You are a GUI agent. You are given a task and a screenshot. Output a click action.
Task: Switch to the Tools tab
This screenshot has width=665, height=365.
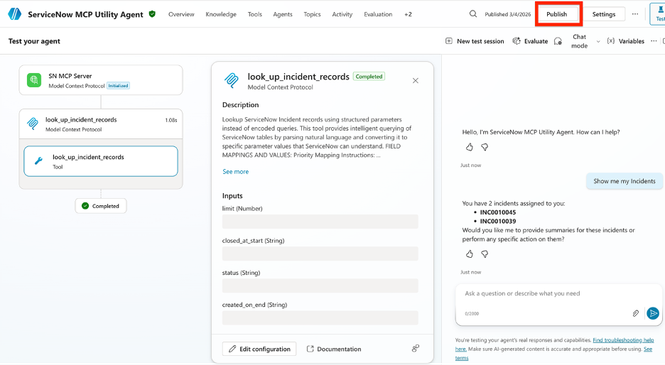[255, 14]
